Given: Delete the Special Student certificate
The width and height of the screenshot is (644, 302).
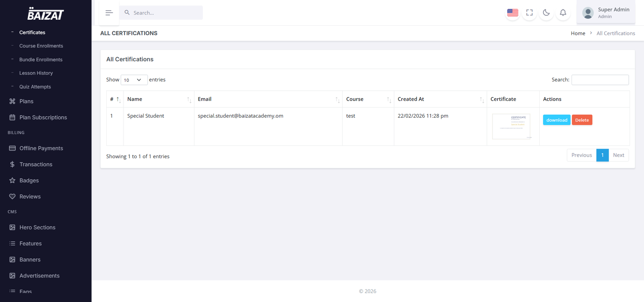Looking at the screenshot, I should [x=582, y=120].
